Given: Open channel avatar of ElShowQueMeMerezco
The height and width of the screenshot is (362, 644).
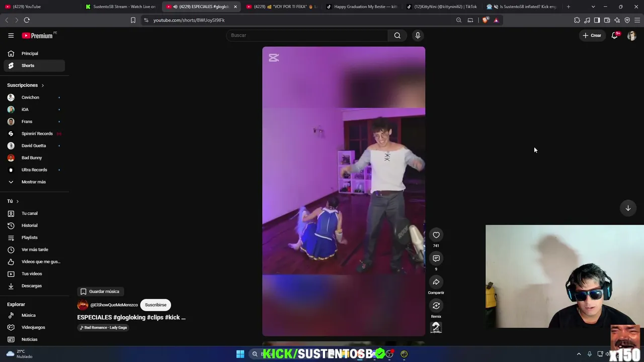Looking at the screenshot, I should click(83, 305).
